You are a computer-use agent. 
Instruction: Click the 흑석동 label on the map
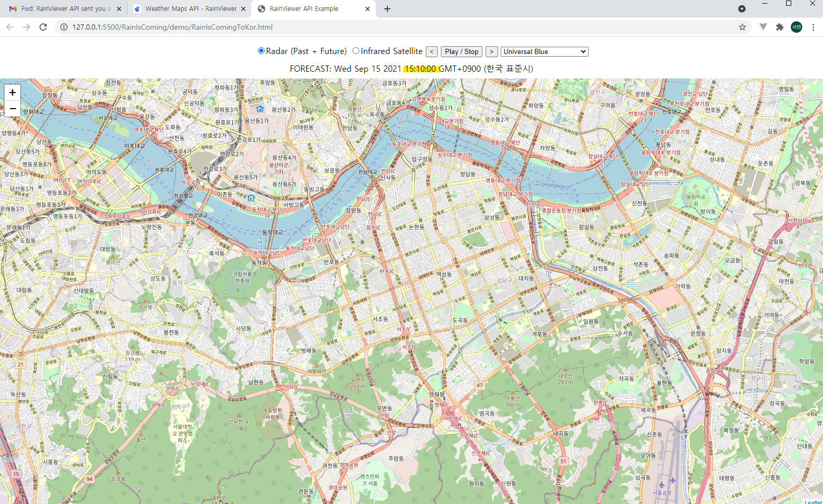point(216,254)
